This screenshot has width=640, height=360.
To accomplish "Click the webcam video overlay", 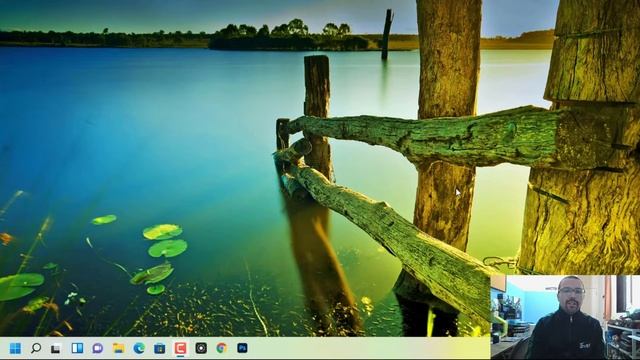I will click(565, 317).
